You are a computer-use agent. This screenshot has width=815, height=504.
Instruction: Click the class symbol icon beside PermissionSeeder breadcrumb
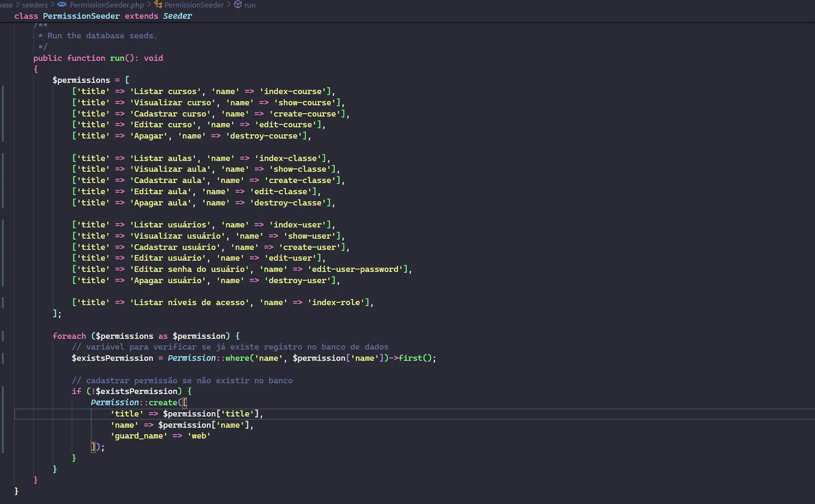(158, 5)
